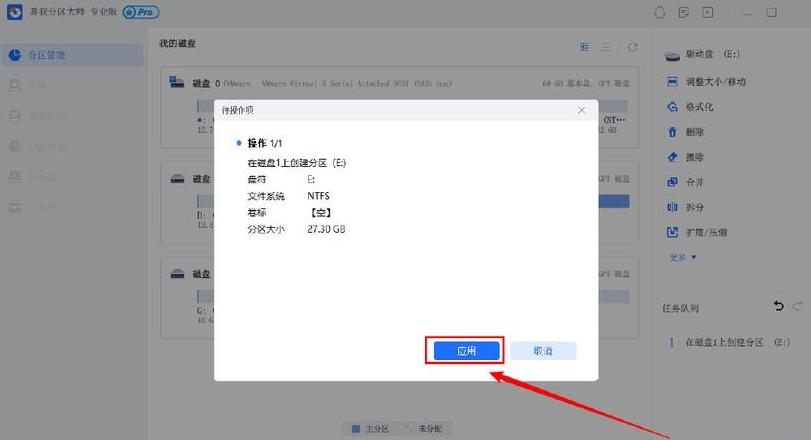The image size is (811, 440).
Task: Choose the 擦除 (wipe) operation
Action: coord(685,157)
